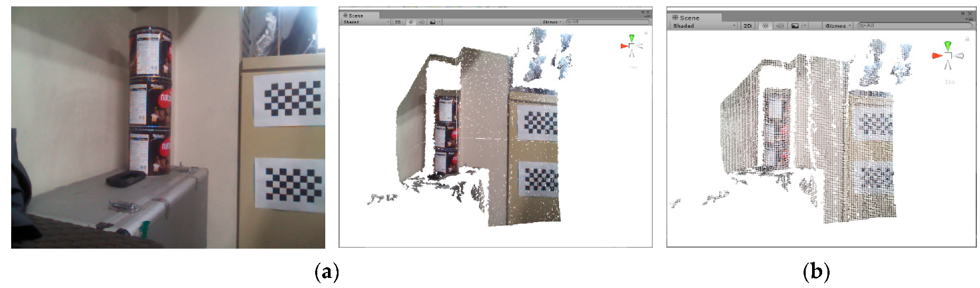
Task: Open the Shaded draw mode dropdown in view (b)
Action: (704, 26)
